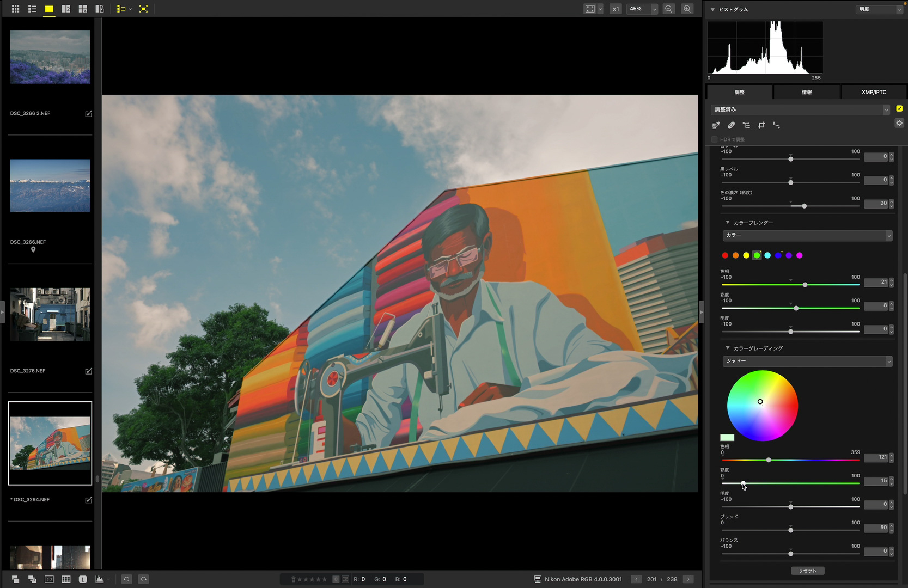Select the DSC_3266.NEF mountain thumbnail
The height and width of the screenshot is (588, 908).
(x=50, y=186)
